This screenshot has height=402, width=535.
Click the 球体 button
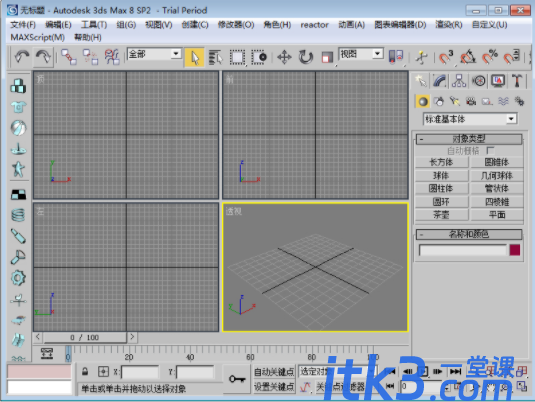[442, 175]
